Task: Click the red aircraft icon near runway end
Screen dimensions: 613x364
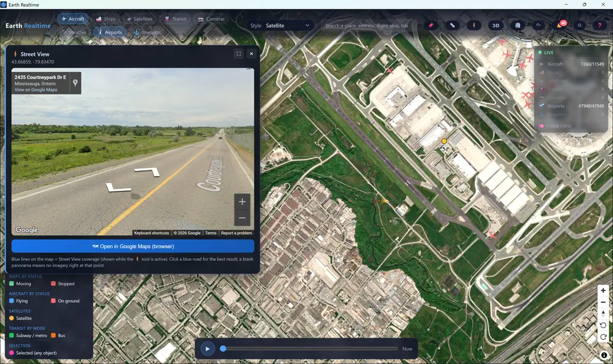Action: pyautogui.click(x=493, y=235)
